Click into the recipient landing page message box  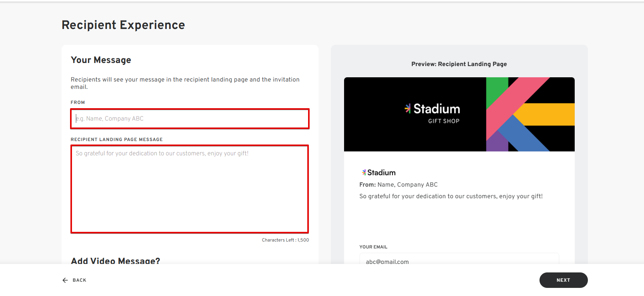click(x=190, y=189)
